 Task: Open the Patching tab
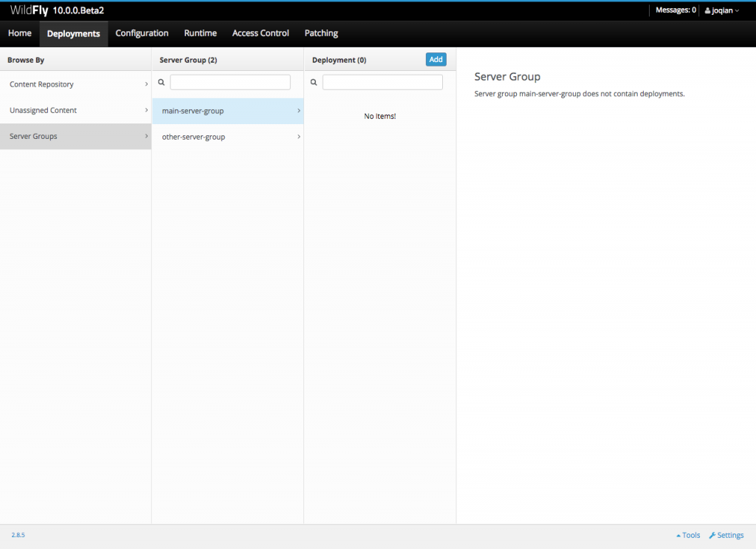click(321, 33)
